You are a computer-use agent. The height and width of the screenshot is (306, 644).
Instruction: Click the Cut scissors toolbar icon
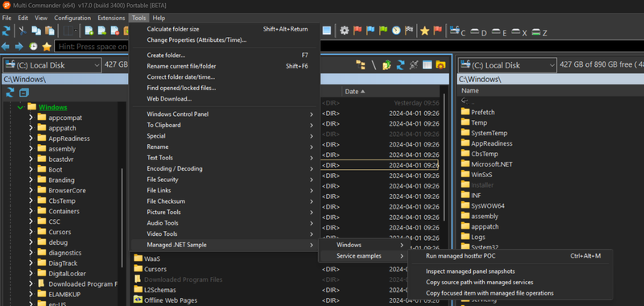(x=23, y=31)
